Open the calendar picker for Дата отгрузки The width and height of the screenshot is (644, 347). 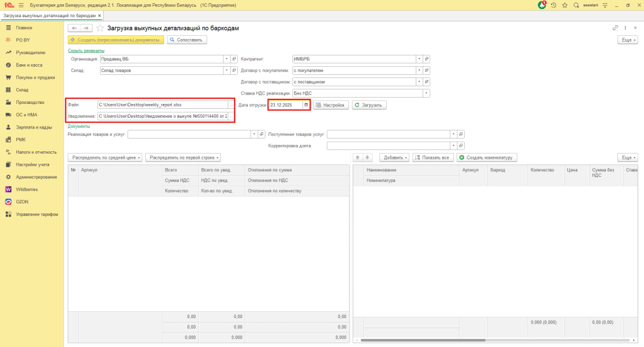pos(306,105)
